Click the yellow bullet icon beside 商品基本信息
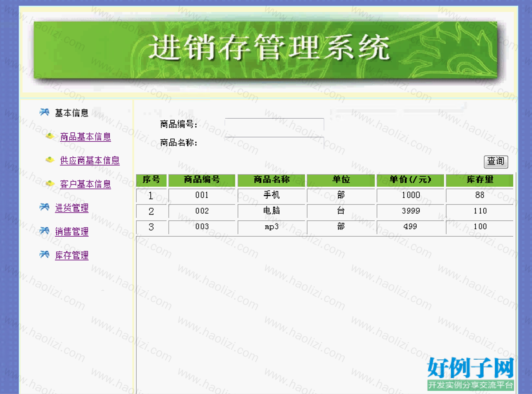The width and height of the screenshot is (532, 394). point(50,136)
